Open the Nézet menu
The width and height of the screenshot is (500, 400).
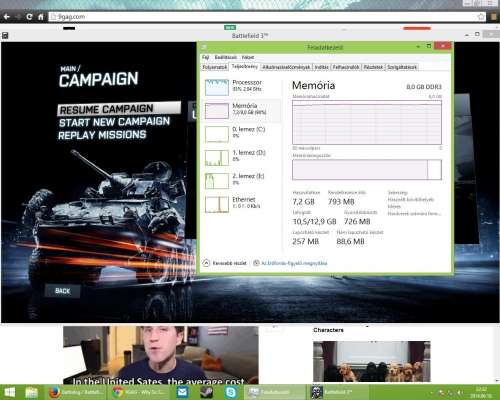click(x=248, y=57)
